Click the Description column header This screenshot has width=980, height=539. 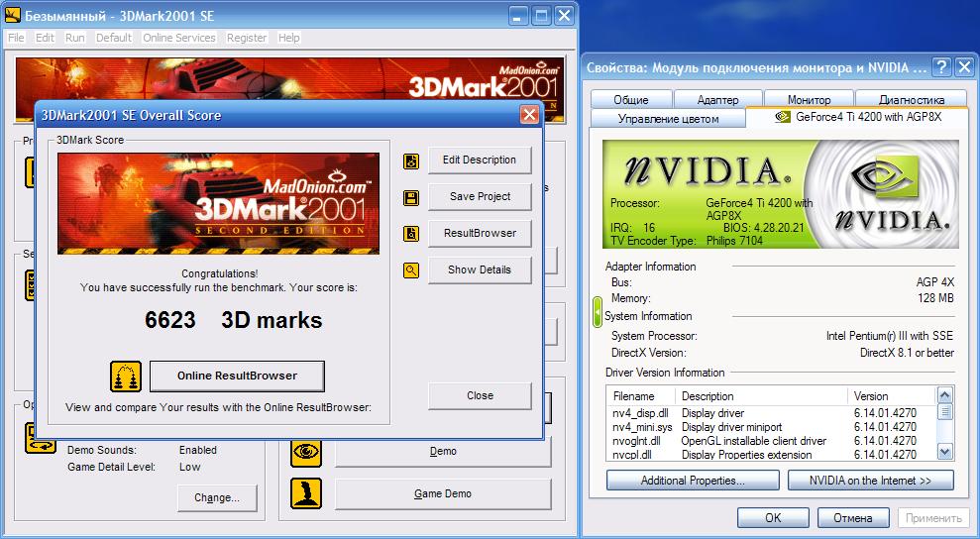[761, 395]
